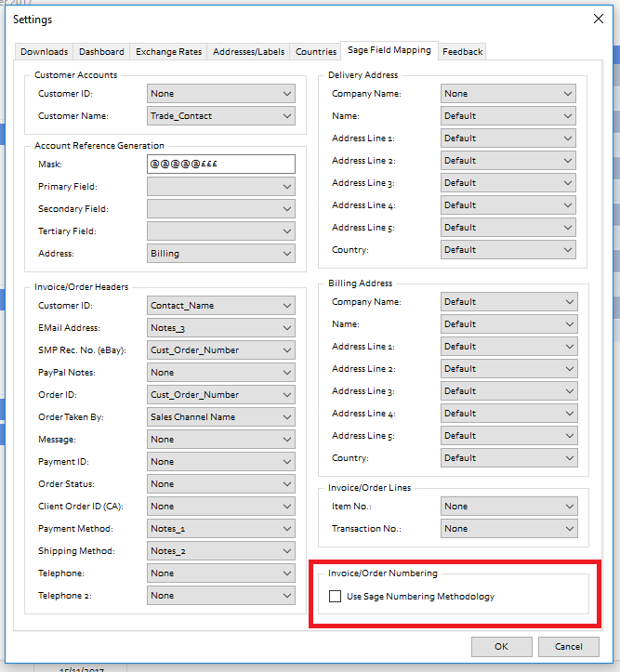The image size is (620, 672).
Task: Open Billing Address Line 4 dropdown
Action: click(x=509, y=413)
